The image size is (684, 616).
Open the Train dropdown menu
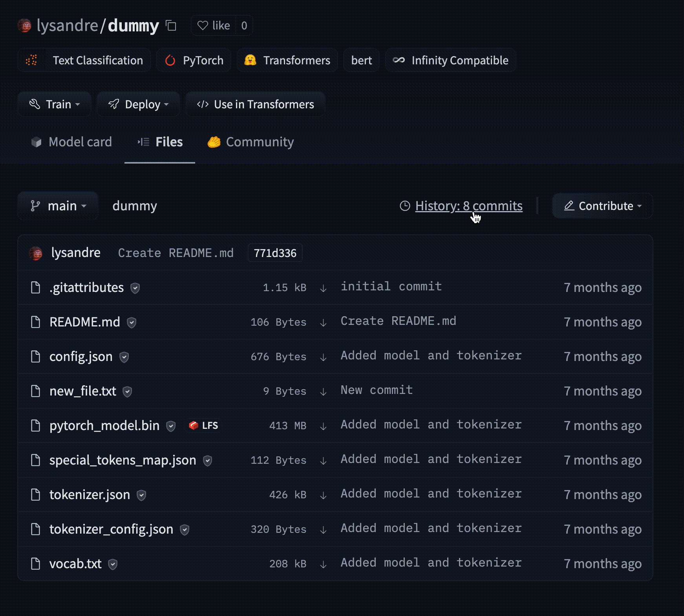[55, 104]
